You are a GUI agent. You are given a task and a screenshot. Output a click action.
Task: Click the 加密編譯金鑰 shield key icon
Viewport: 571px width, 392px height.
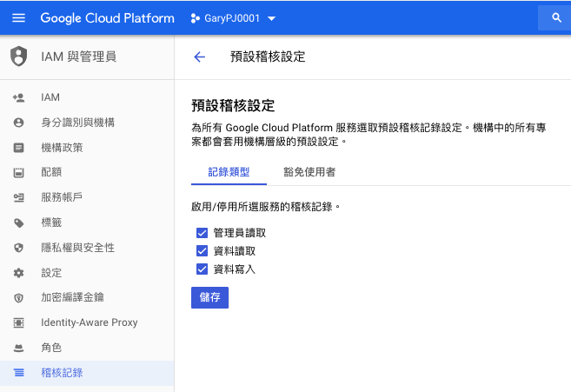tap(18, 298)
